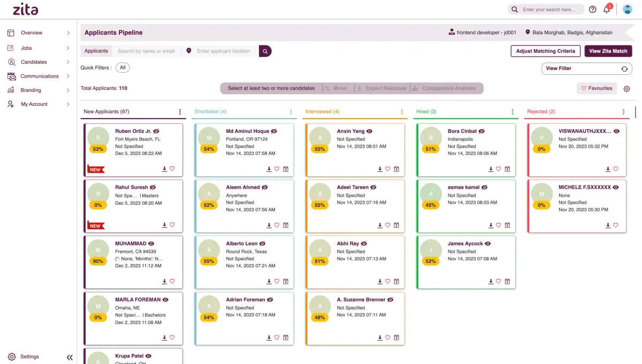The image size is (642, 364).
Task: Open calendar icon on Alberto Leon card
Action: 286,281
